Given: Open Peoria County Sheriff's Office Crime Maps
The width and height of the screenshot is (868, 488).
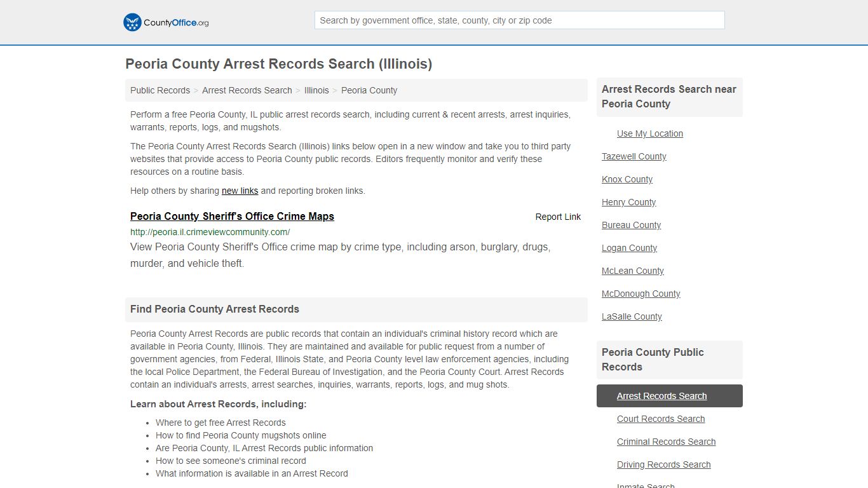Looking at the screenshot, I should pos(232,216).
